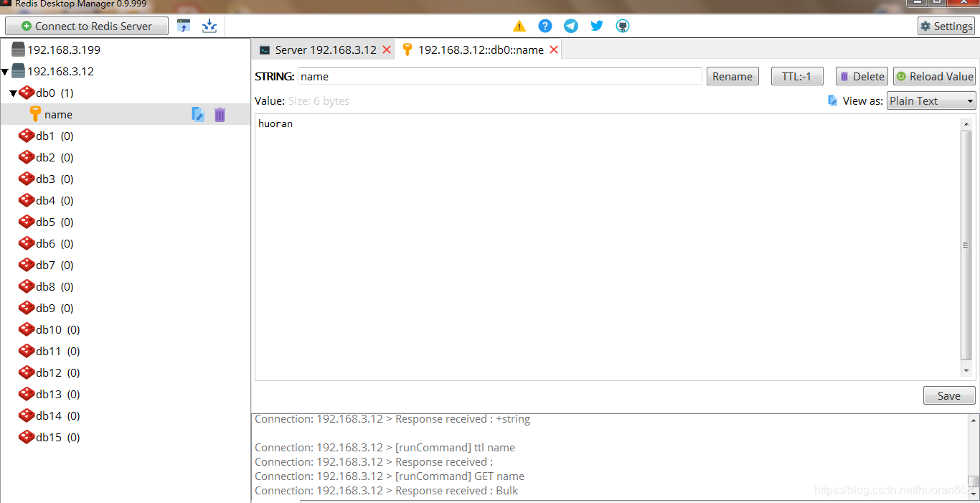
Task: Click Connect to Redis Server button
Action: click(x=87, y=26)
